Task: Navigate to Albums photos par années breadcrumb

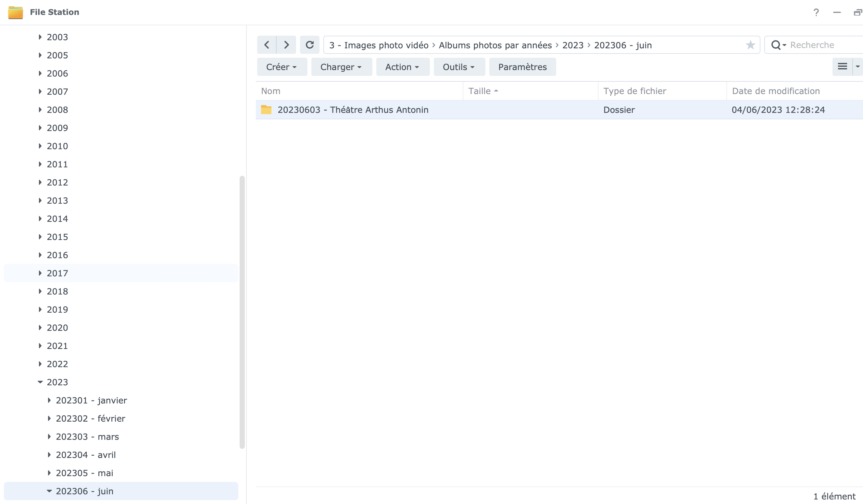Action: pos(495,45)
